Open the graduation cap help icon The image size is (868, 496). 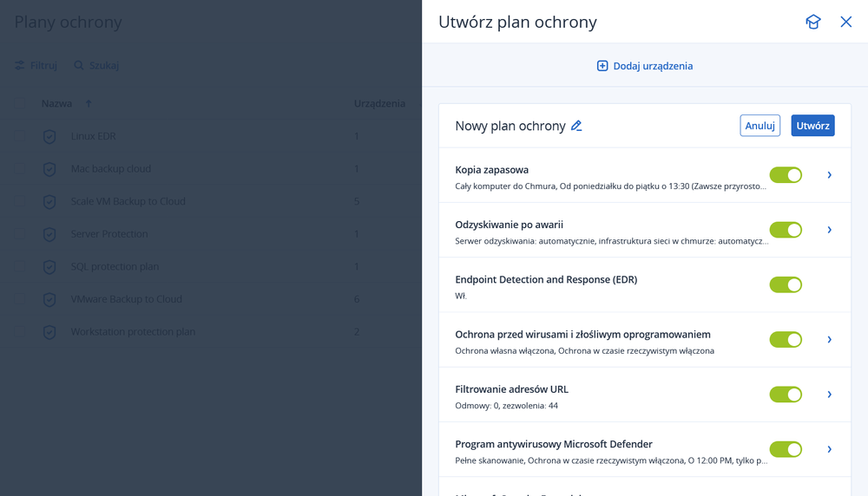coord(812,23)
